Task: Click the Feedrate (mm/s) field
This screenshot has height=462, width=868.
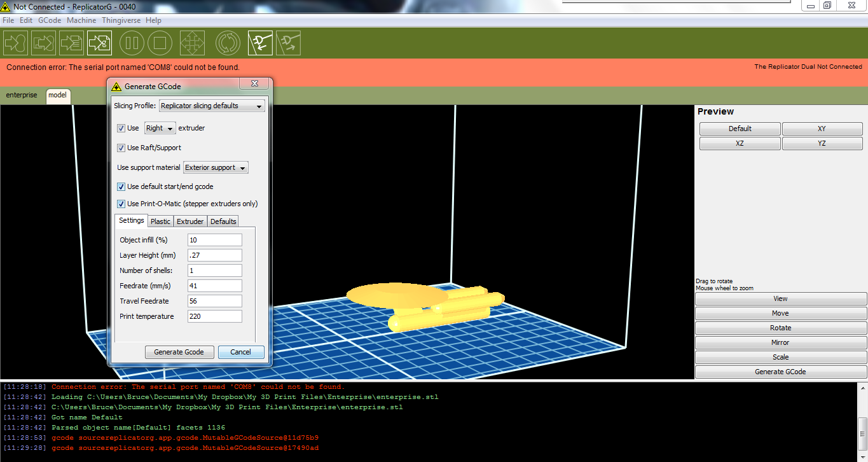Action: [x=215, y=286]
